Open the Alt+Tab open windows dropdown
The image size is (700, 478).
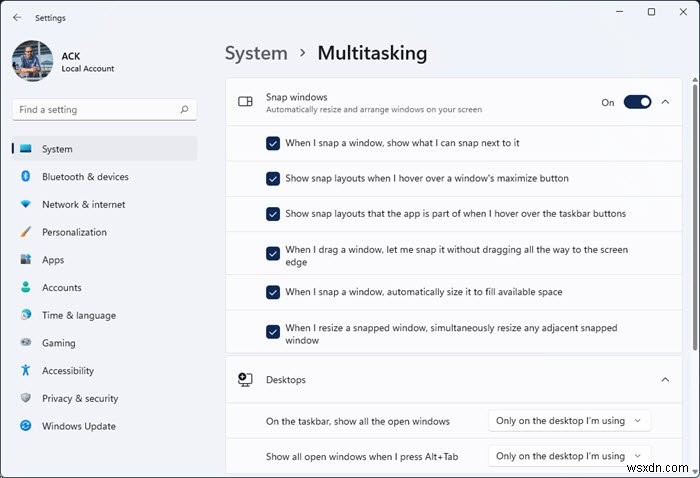click(x=569, y=456)
